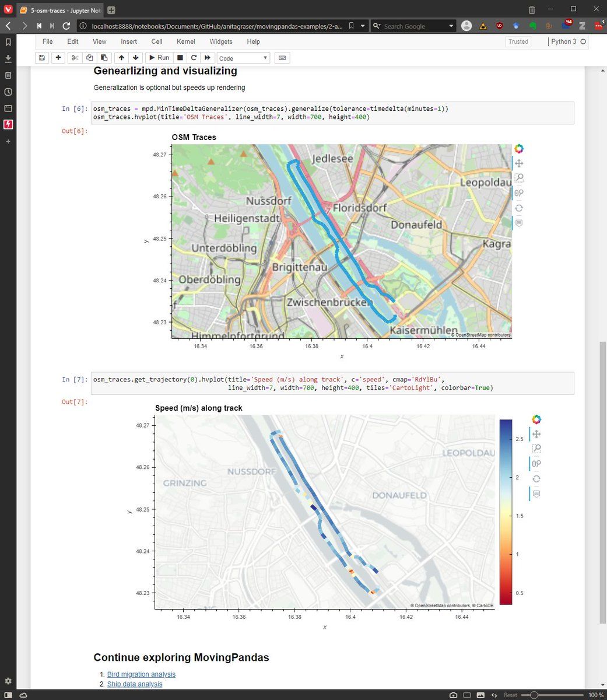Screen dimensions: 607x700
Task: Click the reset tool on the OSM Traces plot
Action: tap(519, 208)
